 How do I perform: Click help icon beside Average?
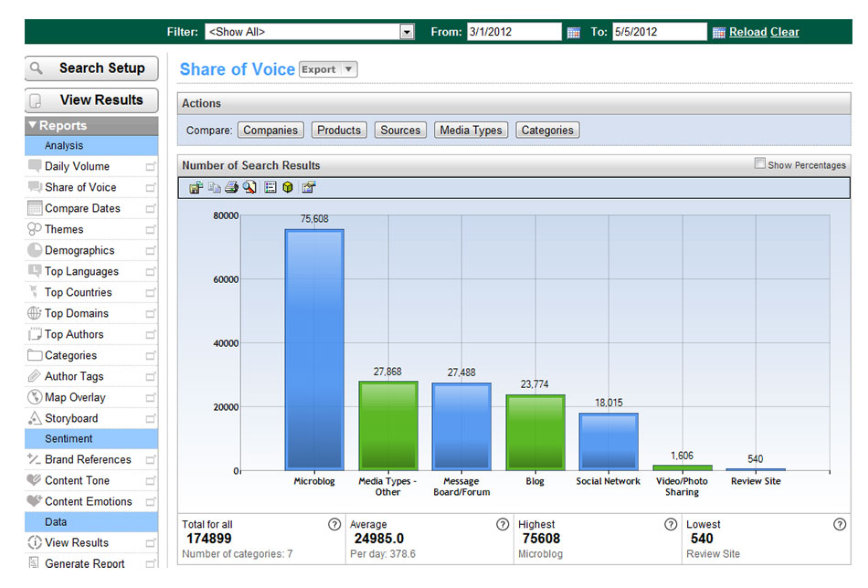pyautogui.click(x=503, y=524)
